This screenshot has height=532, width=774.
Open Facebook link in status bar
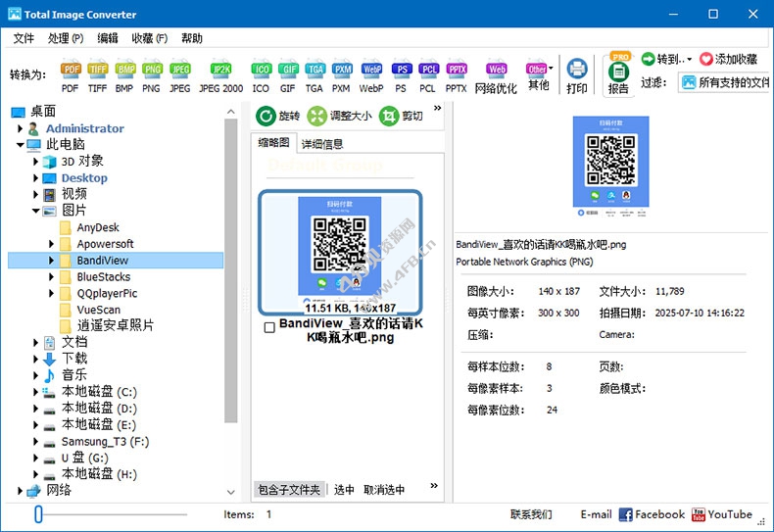(x=652, y=514)
